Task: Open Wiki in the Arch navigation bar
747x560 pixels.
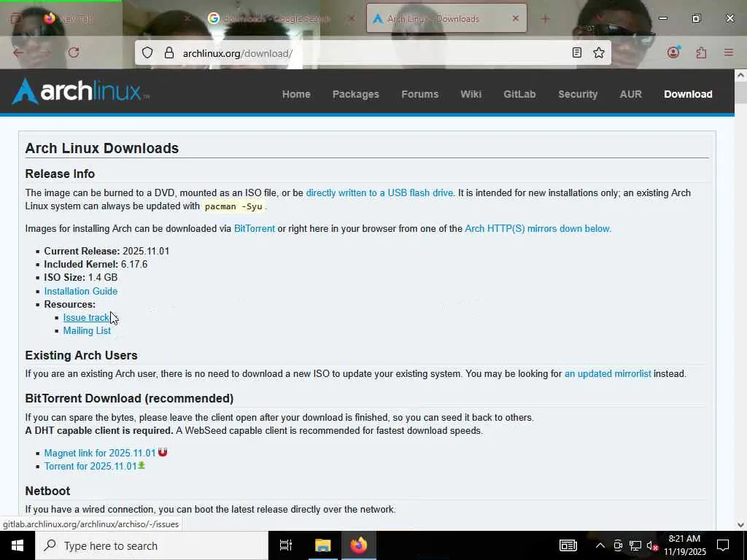Action: coord(471,94)
